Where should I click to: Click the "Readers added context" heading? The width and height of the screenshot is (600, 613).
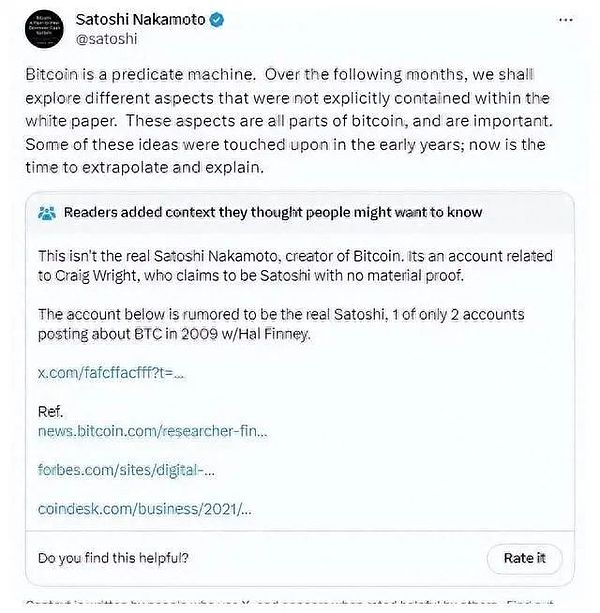(272, 213)
